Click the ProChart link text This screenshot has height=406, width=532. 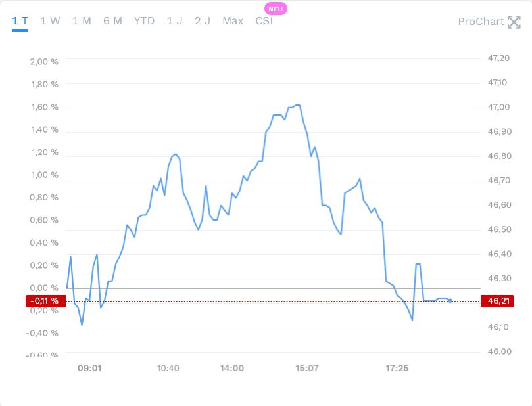tap(481, 22)
